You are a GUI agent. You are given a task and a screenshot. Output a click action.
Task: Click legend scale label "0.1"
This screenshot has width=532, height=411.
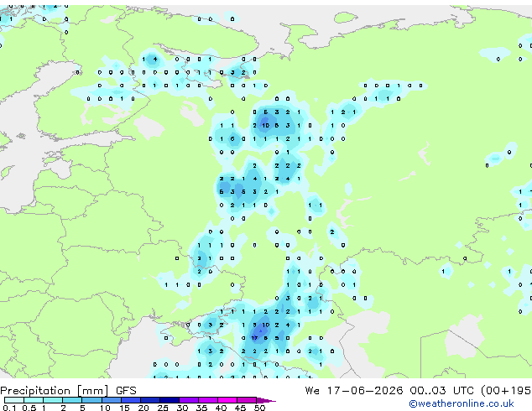9,408
